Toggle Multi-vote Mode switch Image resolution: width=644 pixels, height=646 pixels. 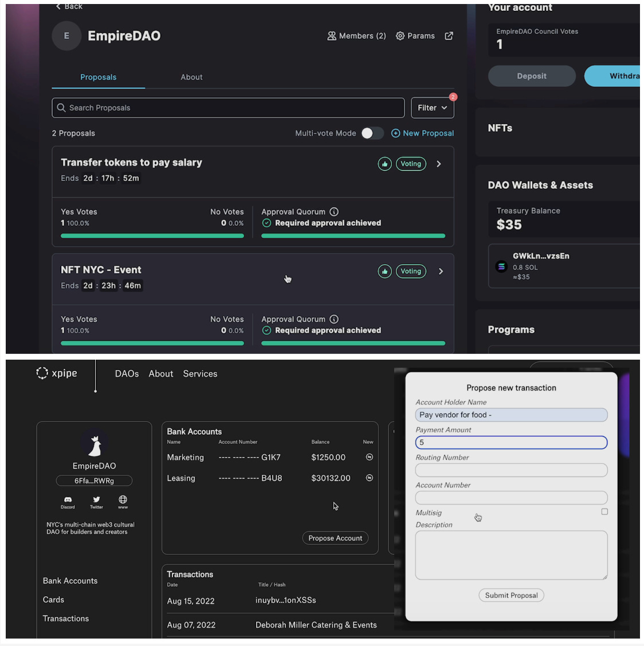point(372,133)
